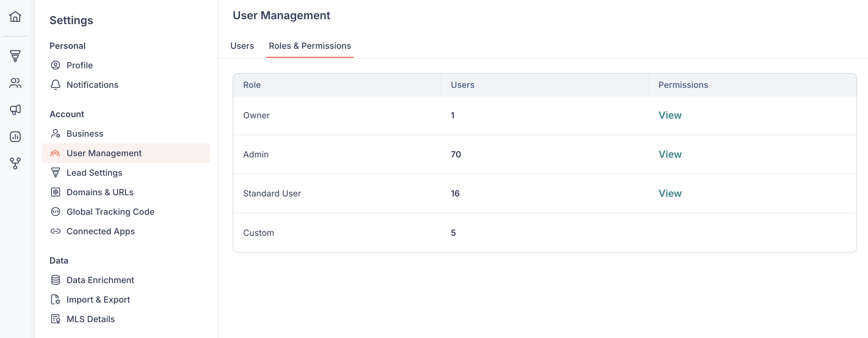The width and height of the screenshot is (868, 338).
Task: Click the User Management page heading
Action: [281, 16]
